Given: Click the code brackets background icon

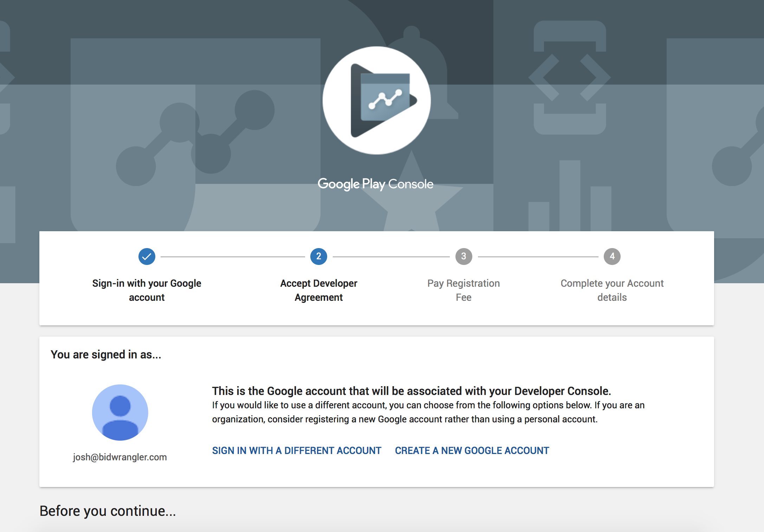Looking at the screenshot, I should pos(569,77).
